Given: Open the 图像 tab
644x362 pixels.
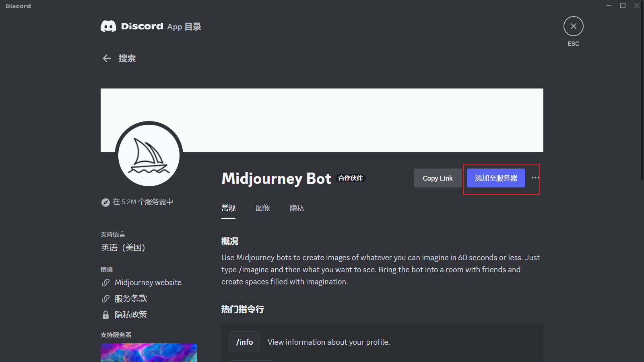Looking at the screenshot, I should tap(262, 208).
